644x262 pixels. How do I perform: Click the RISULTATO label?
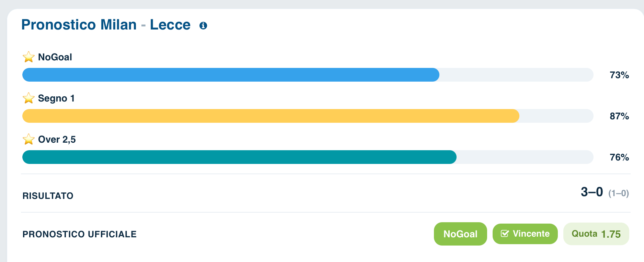coord(48,196)
